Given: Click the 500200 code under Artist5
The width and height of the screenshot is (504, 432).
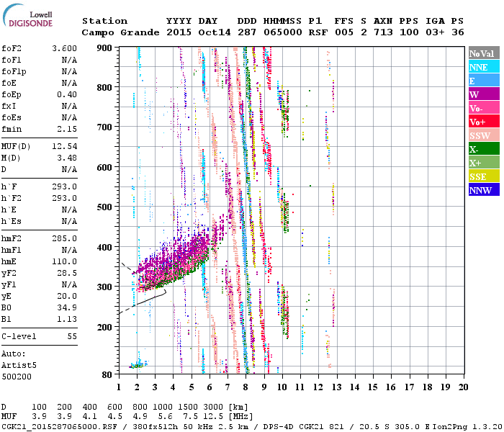Looking at the screenshot, I should (16, 377).
